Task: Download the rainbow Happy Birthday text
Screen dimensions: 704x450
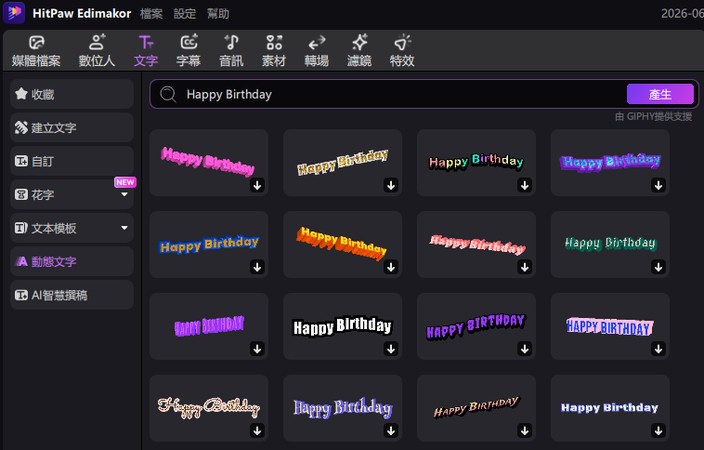Action: tap(525, 185)
